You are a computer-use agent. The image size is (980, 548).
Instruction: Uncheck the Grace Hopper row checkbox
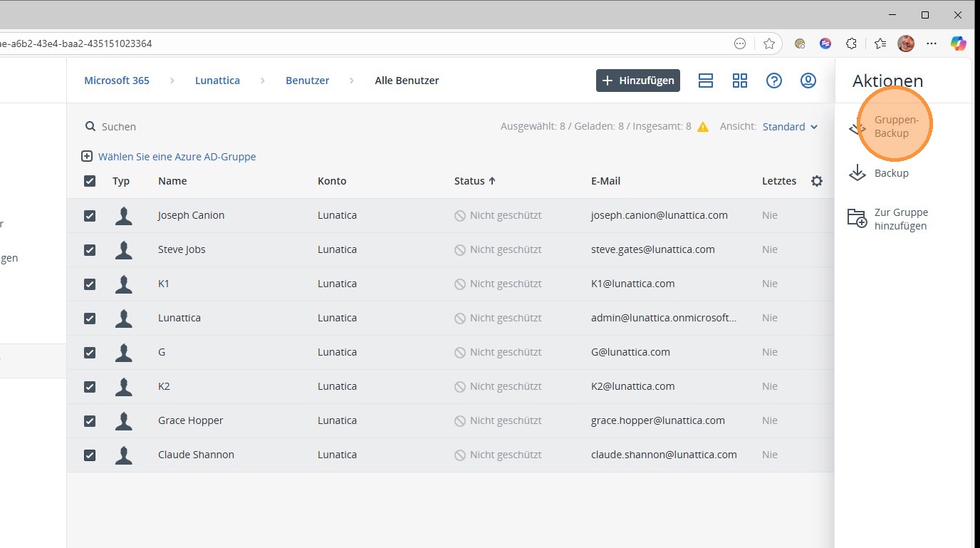90,420
